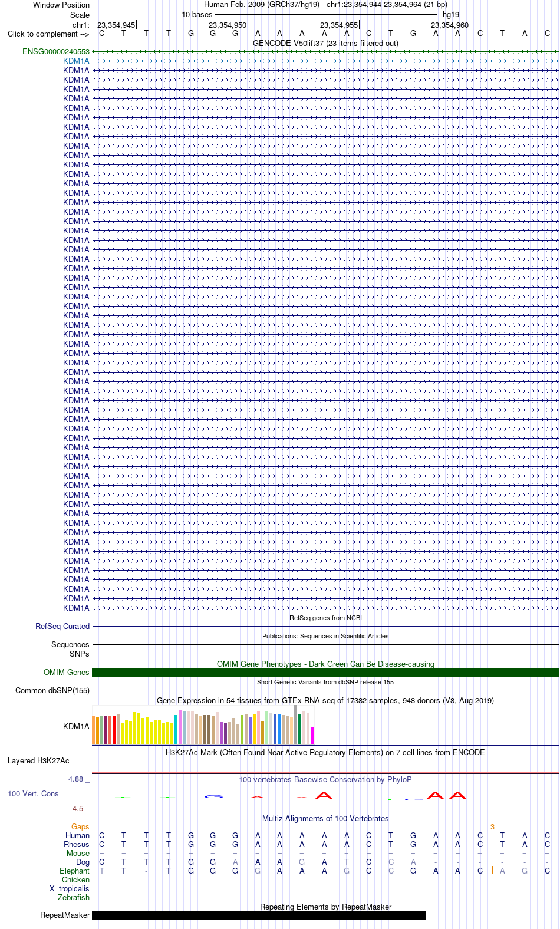Click the black RepeatMasker element bar
560x929 pixels.
coord(259,915)
